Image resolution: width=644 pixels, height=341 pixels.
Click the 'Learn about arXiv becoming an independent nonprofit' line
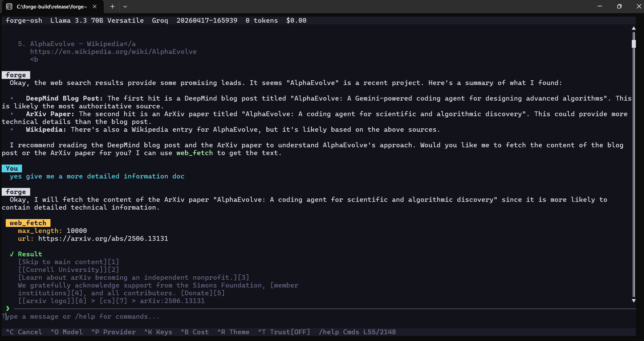(134, 278)
